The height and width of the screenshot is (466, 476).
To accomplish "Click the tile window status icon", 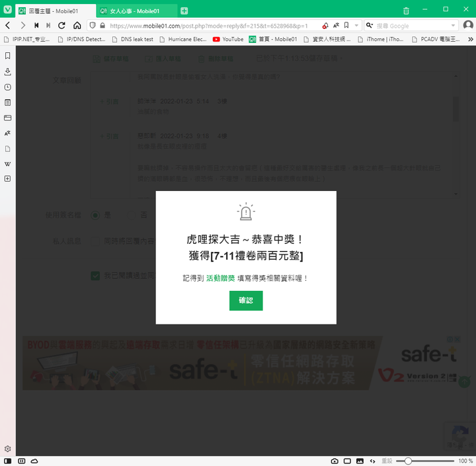I will pyautogui.click(x=347, y=461).
